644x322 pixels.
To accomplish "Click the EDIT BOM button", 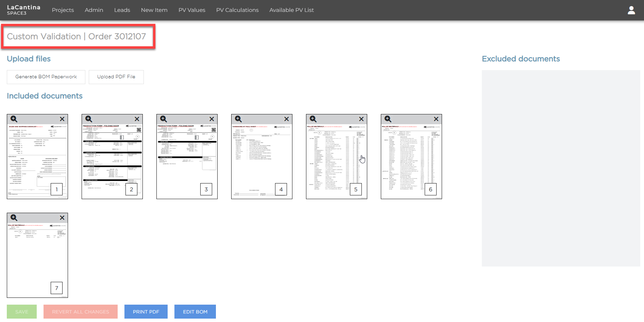I will pos(195,312).
